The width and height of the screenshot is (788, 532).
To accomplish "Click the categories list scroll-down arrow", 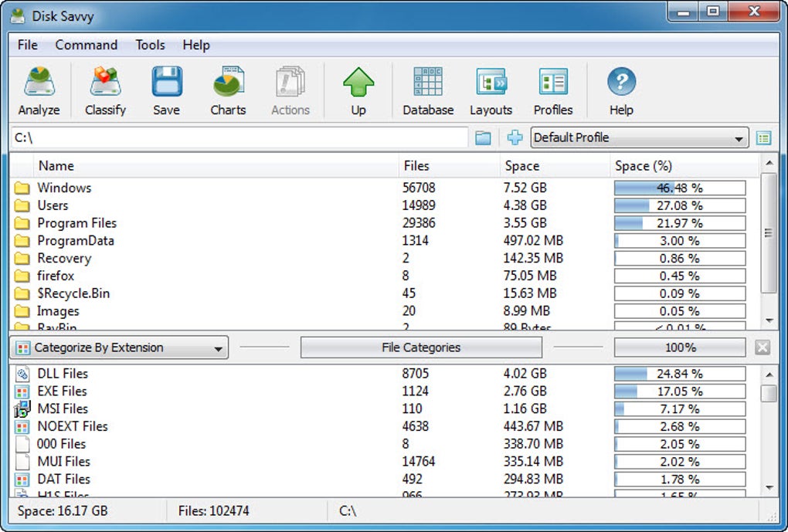I will pyautogui.click(x=769, y=487).
